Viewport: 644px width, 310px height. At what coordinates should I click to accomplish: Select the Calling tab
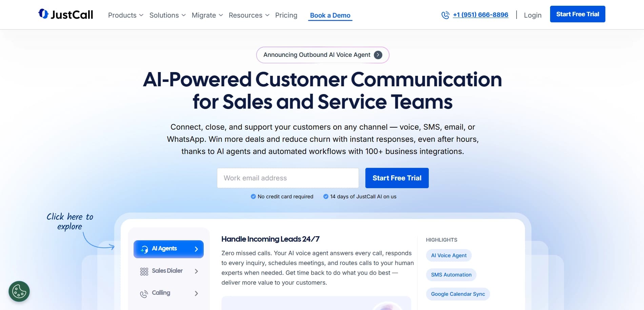(x=168, y=293)
